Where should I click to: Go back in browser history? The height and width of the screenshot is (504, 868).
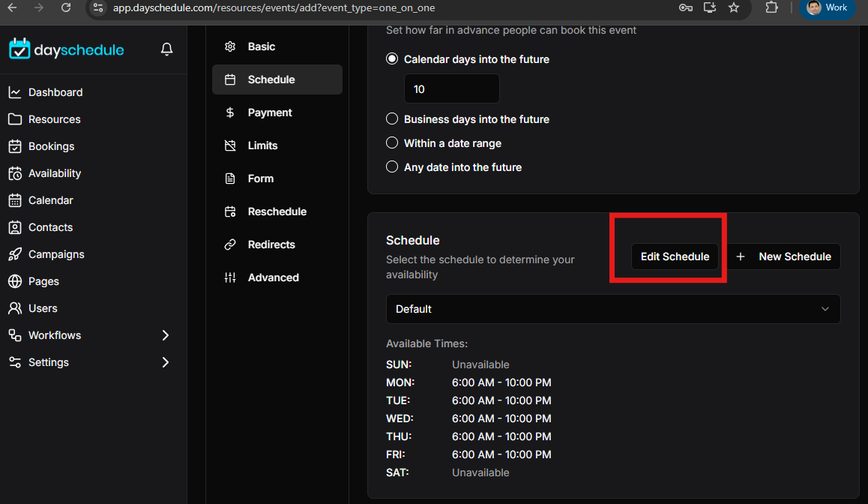12,7
